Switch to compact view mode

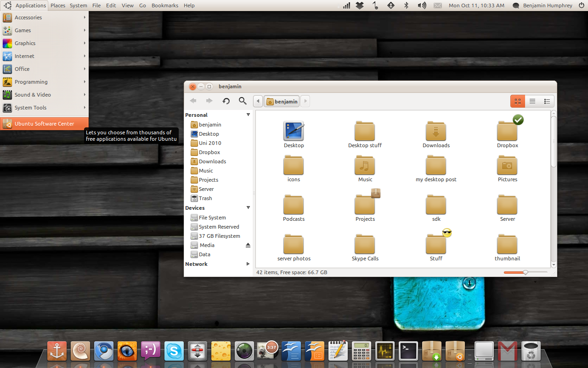click(x=547, y=101)
